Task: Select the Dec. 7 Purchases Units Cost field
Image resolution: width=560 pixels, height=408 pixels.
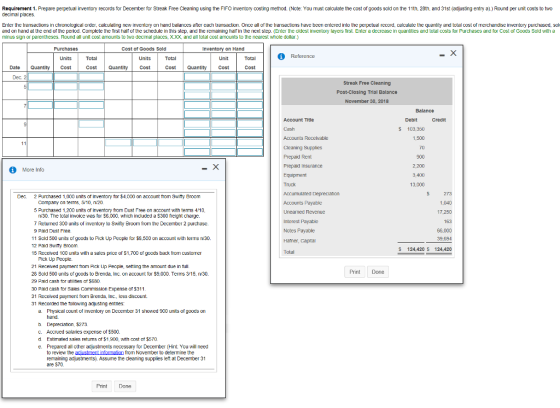Action: point(66,105)
